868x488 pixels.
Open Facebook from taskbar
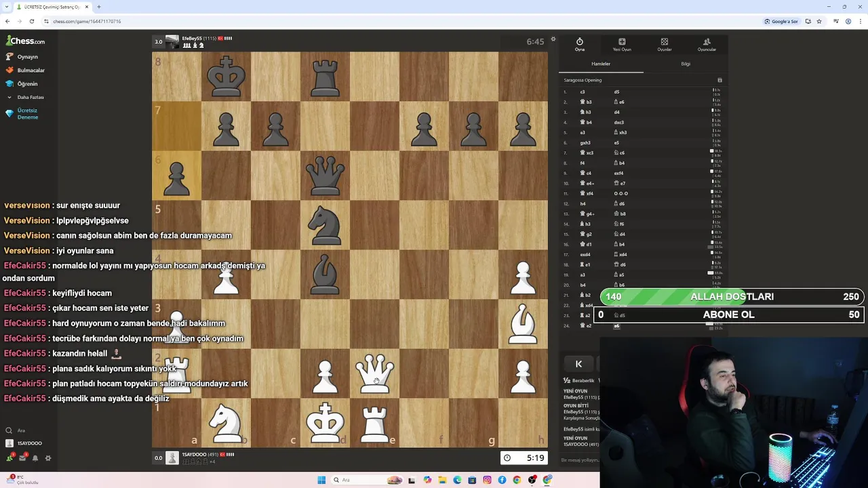(502, 480)
